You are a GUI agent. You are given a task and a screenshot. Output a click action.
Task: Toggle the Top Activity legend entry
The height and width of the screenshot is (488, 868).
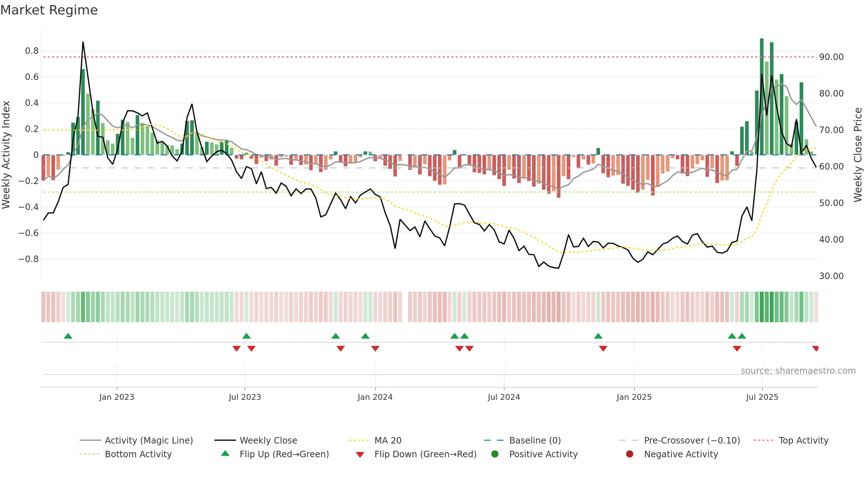(x=791, y=440)
